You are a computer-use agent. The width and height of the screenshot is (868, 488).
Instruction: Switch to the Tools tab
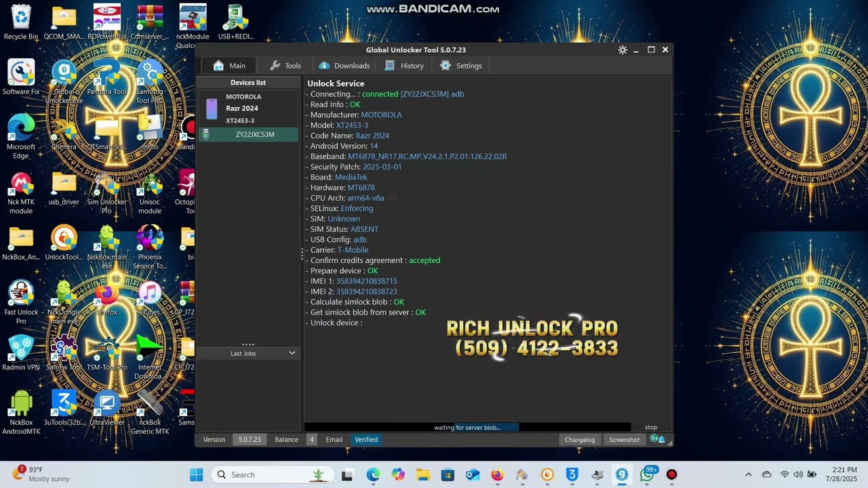point(285,66)
